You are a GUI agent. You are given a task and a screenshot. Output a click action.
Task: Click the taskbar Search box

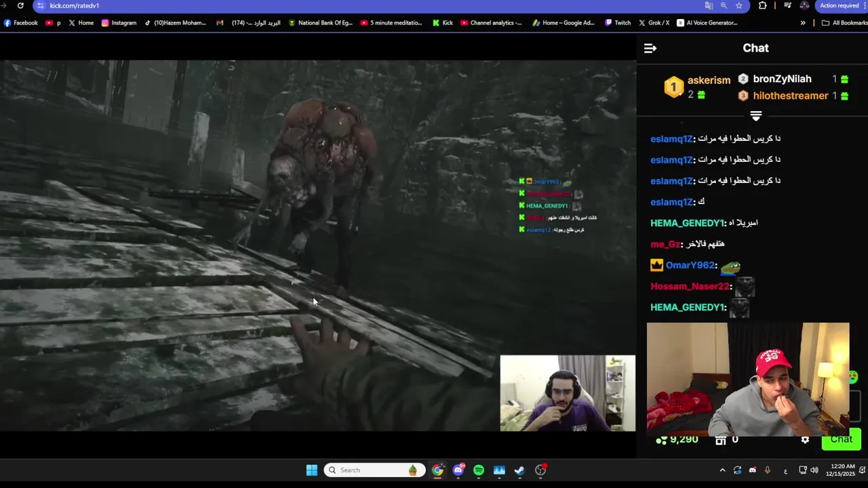point(374,470)
